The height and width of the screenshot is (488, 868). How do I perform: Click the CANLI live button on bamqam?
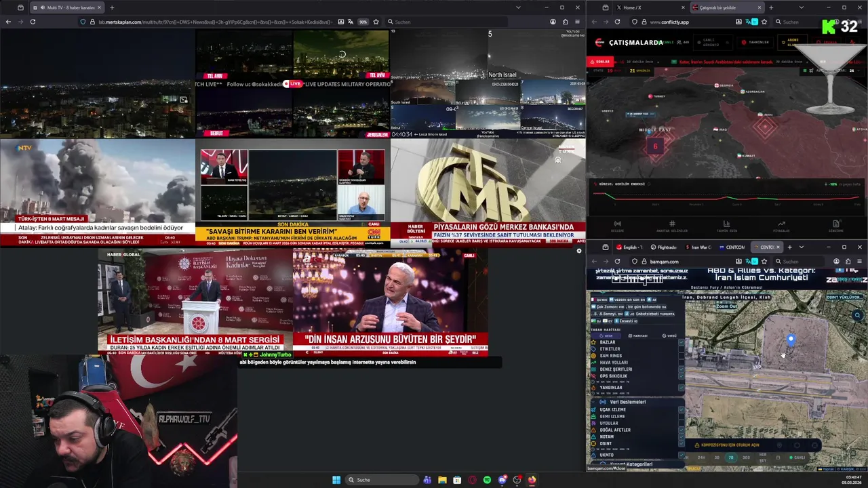pyautogui.click(x=797, y=457)
